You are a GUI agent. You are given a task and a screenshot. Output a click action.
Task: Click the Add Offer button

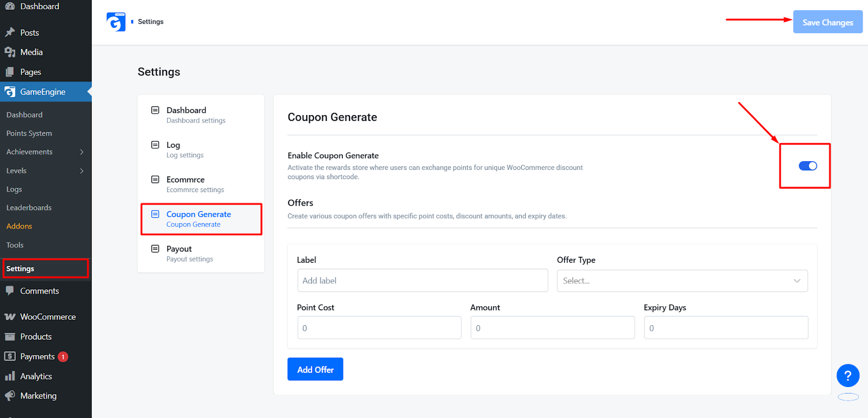coord(315,369)
